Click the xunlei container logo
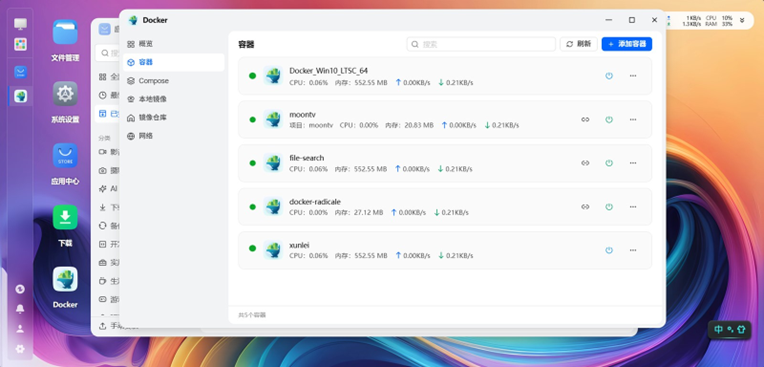Image resolution: width=764 pixels, height=367 pixels. 273,250
